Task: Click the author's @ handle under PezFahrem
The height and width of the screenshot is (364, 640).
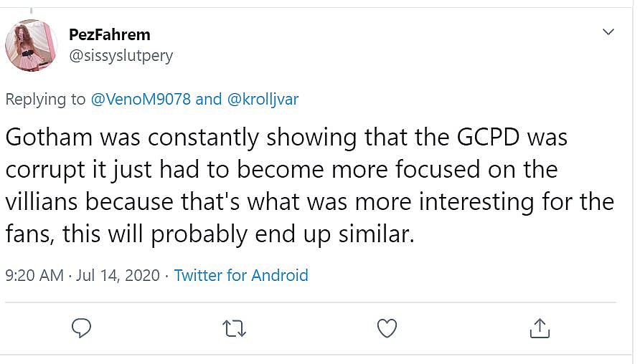Action: coord(121,55)
